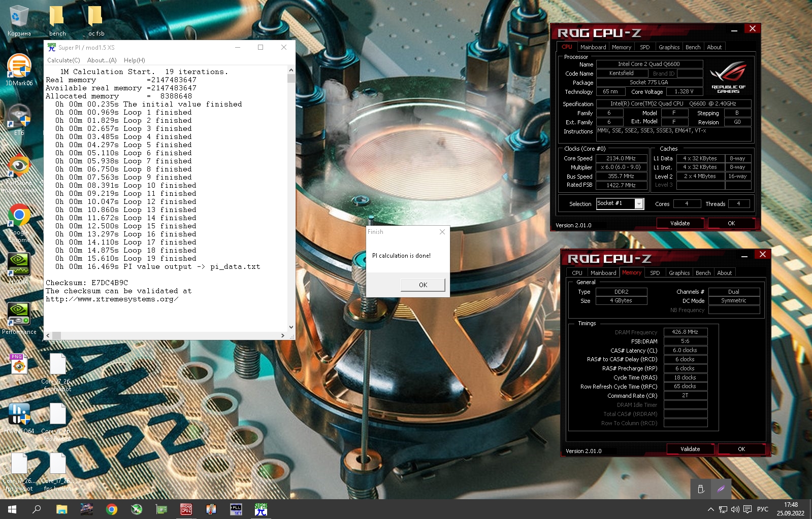
Task: Click OK in CPU-Z processor window
Action: tap(731, 223)
